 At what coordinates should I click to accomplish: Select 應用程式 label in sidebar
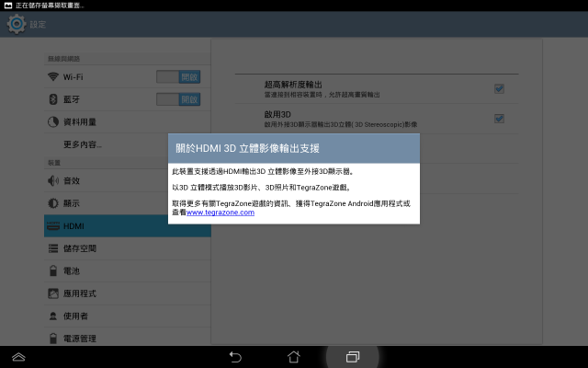[x=80, y=293]
